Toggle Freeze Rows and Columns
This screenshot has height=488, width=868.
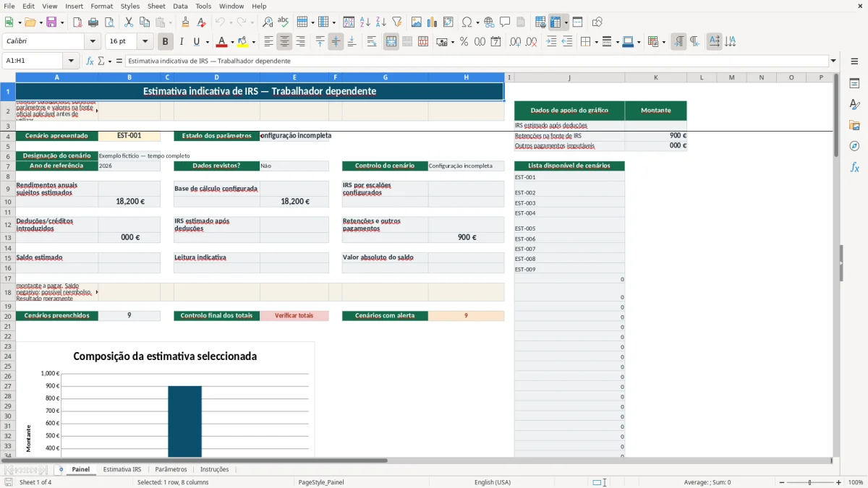click(556, 22)
